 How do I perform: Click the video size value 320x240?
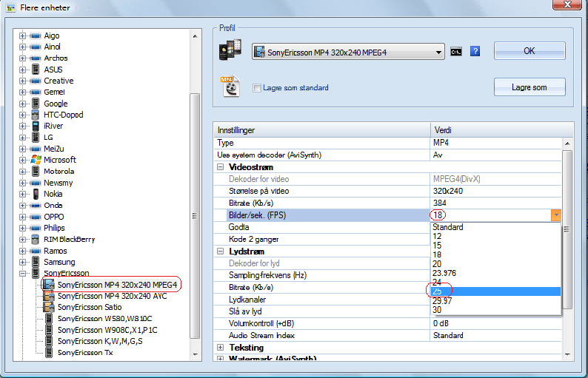tap(448, 191)
